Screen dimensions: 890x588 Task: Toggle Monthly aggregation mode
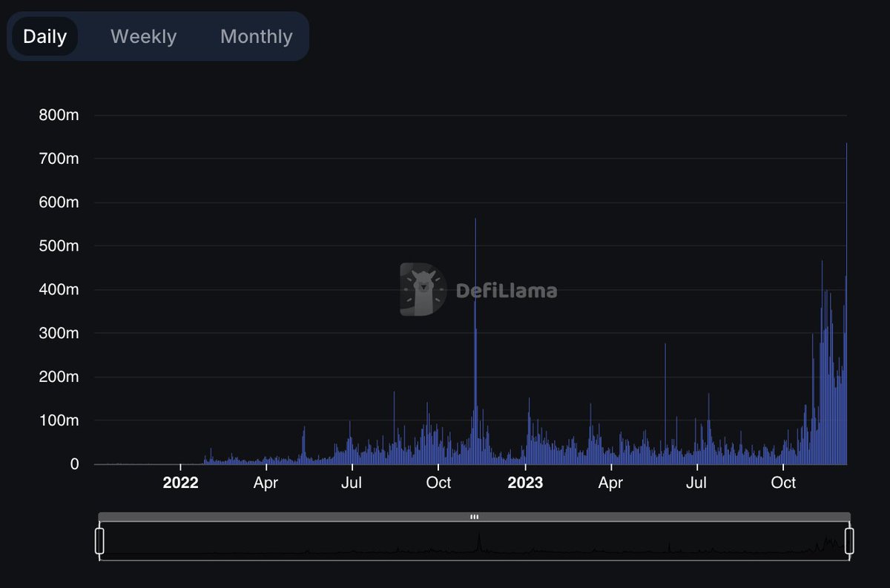(x=256, y=36)
